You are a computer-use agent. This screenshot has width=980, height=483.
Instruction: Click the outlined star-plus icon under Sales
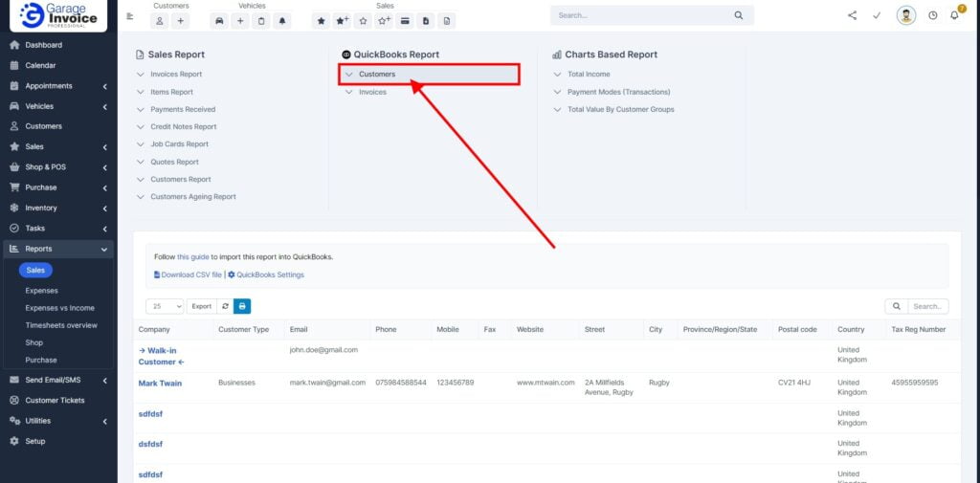[x=384, y=21]
